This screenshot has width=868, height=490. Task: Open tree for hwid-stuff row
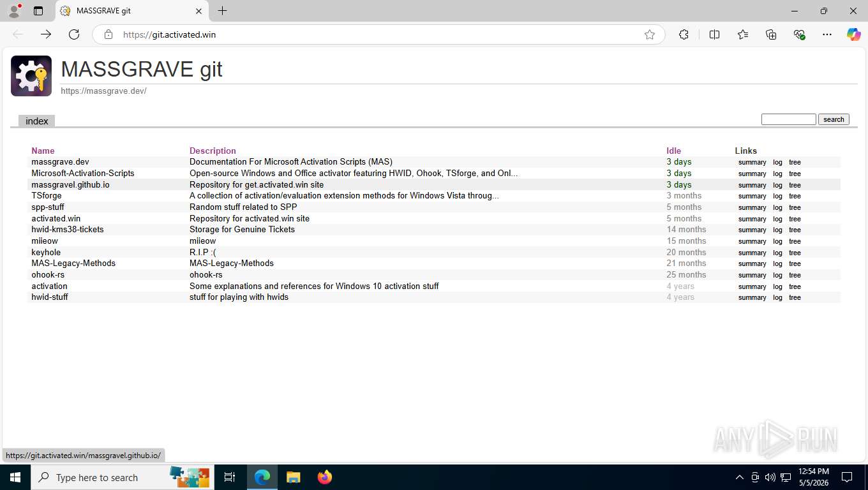click(x=795, y=297)
